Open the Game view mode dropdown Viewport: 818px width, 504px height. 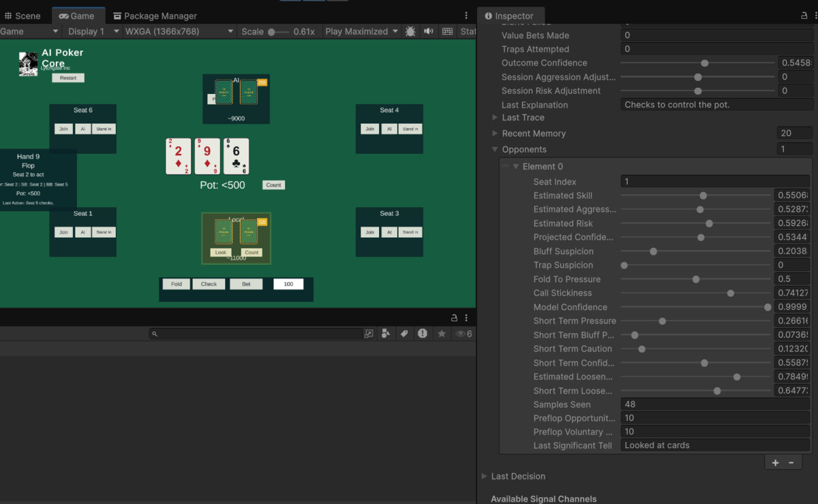(30, 31)
